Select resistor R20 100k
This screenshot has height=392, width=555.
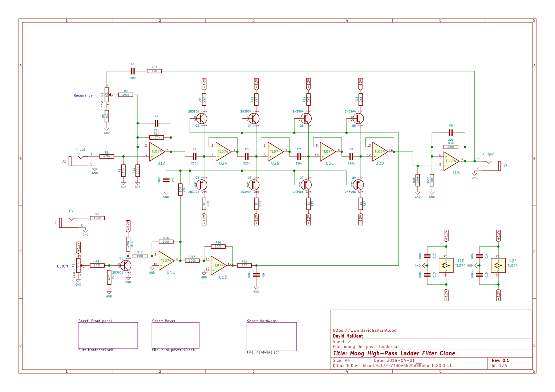(218, 246)
